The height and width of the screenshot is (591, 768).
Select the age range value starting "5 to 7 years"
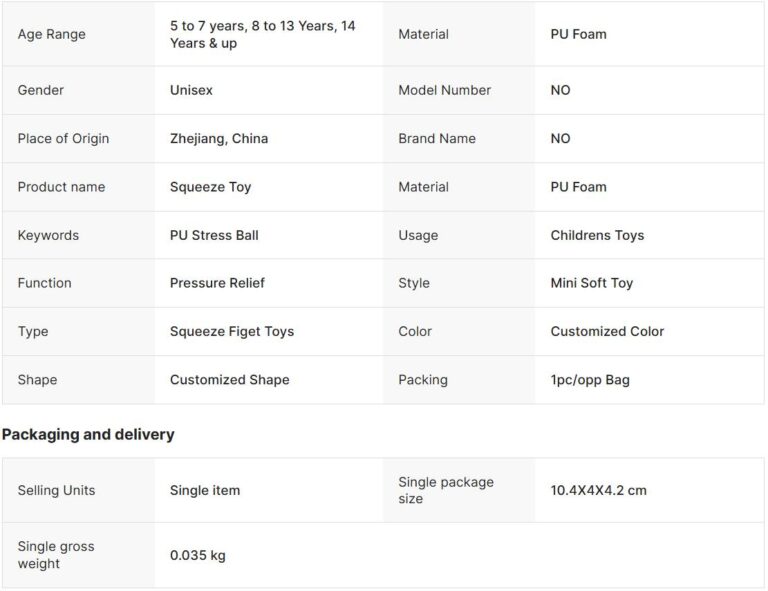262,34
